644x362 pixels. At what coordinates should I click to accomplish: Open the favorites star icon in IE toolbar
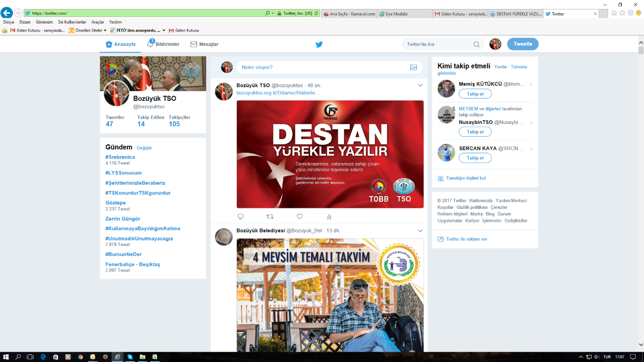coord(622,13)
